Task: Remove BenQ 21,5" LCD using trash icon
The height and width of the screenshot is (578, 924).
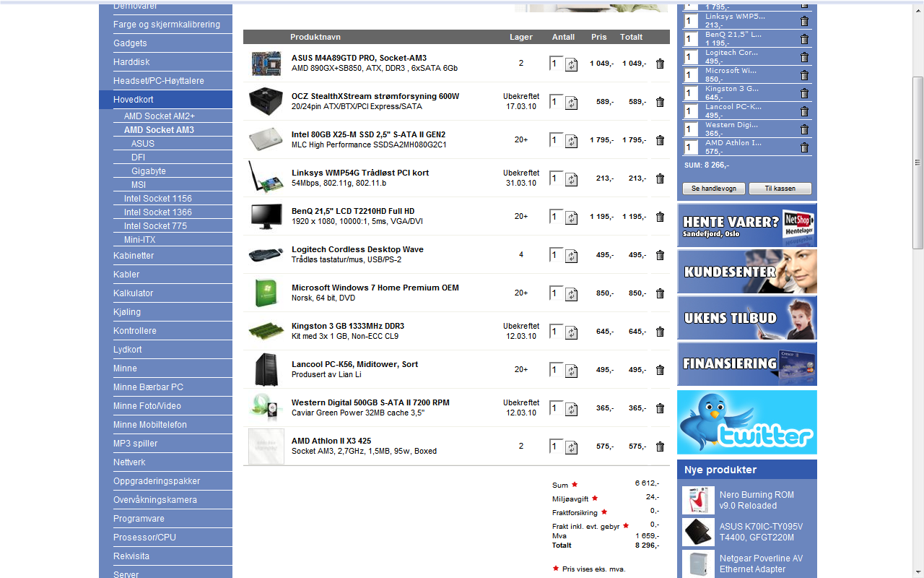Action: (x=660, y=217)
